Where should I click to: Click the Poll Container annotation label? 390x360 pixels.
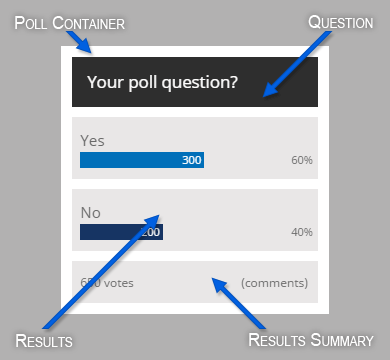pyautogui.click(x=69, y=23)
